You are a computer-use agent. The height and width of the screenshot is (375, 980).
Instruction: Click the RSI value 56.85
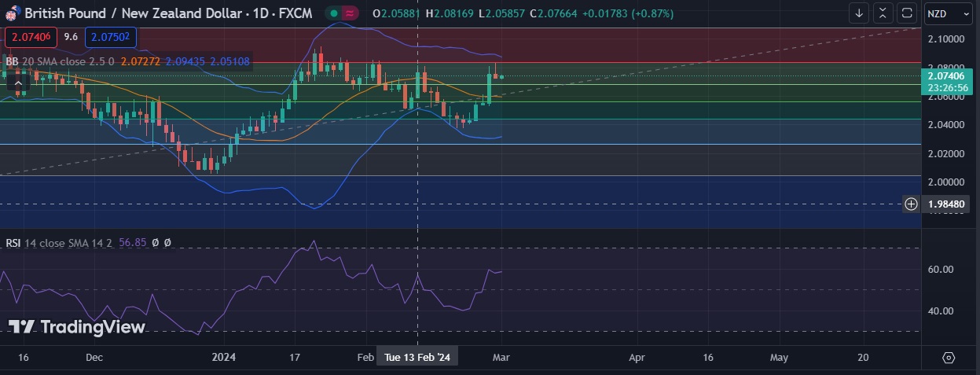133,243
